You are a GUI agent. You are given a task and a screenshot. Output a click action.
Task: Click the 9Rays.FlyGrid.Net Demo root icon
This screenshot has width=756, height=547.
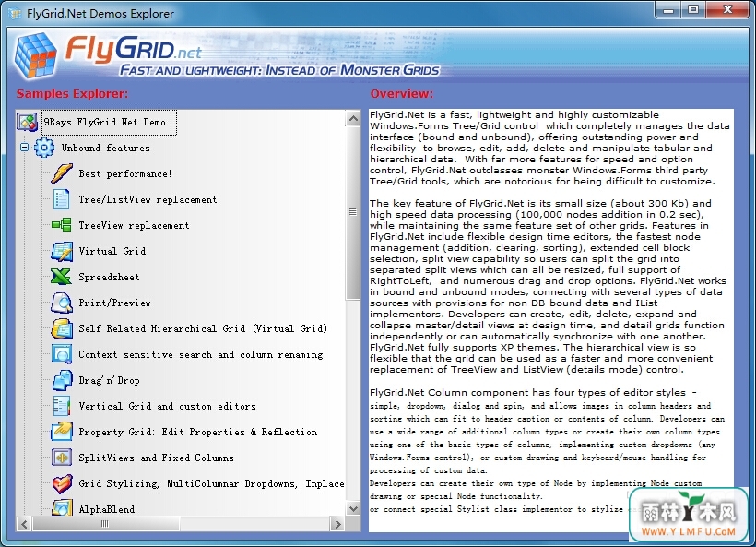point(27,122)
